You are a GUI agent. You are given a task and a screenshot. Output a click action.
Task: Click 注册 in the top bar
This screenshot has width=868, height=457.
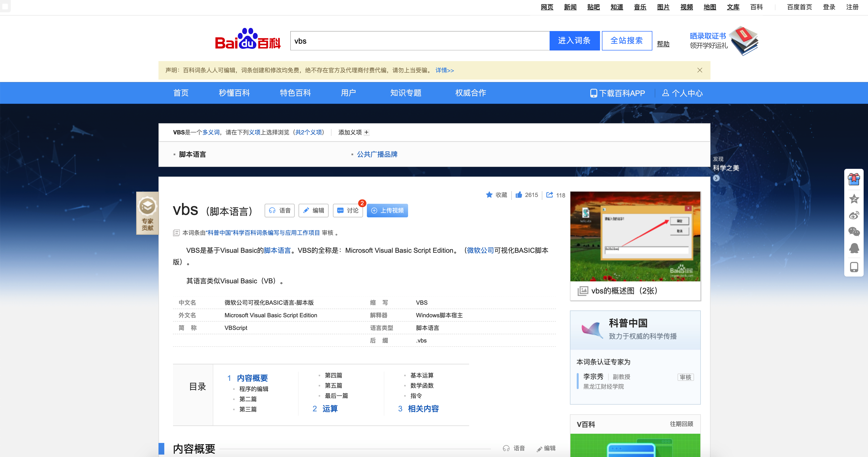[x=852, y=7]
